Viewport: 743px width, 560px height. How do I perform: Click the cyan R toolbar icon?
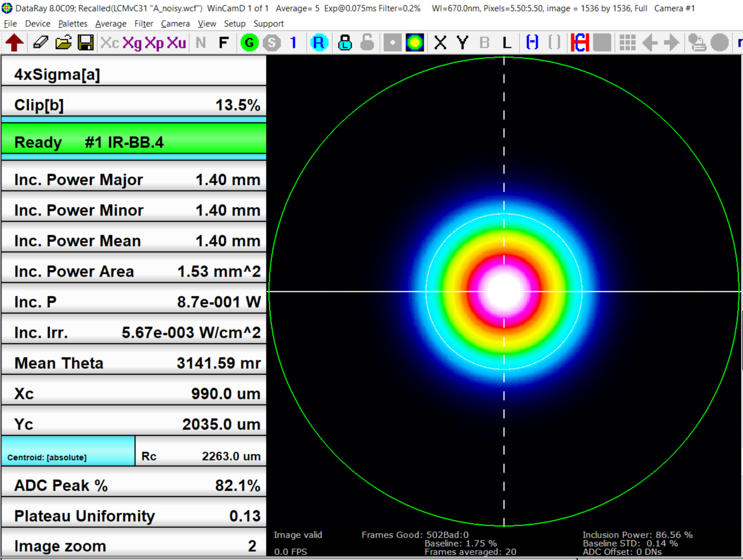[x=319, y=43]
